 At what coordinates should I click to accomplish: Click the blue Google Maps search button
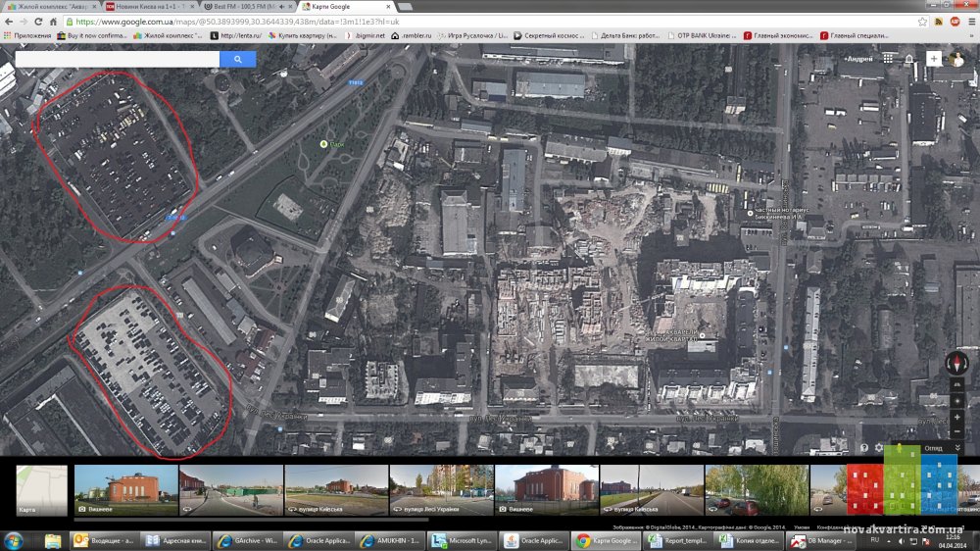tap(237, 59)
